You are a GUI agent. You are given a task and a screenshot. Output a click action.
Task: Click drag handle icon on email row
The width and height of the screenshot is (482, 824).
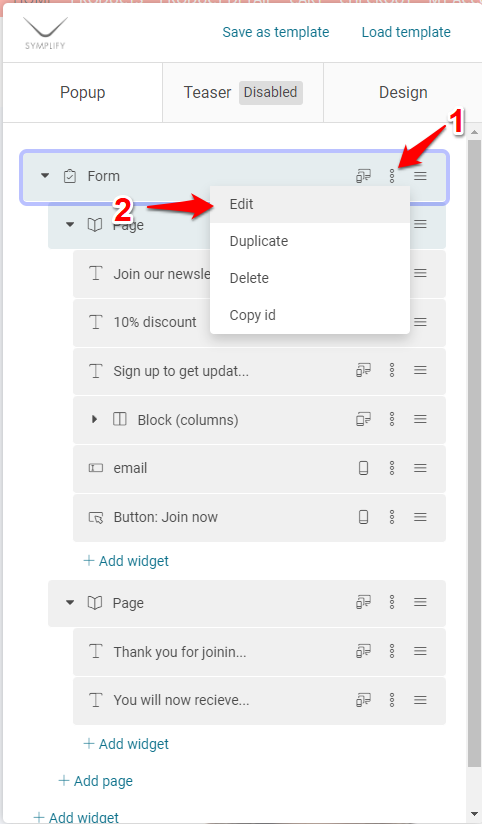pos(420,468)
